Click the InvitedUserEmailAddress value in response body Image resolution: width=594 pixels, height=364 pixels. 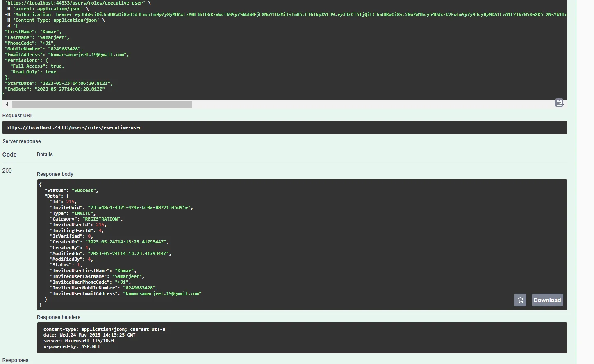coord(162,293)
